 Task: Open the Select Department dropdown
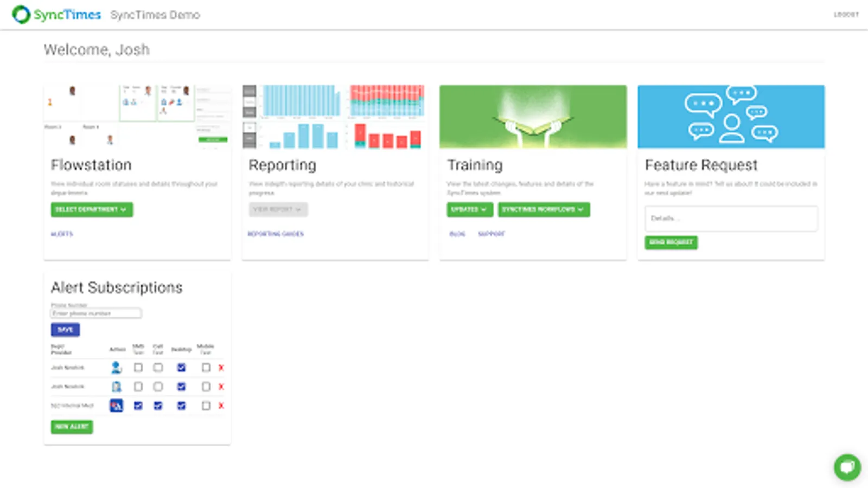(92, 209)
